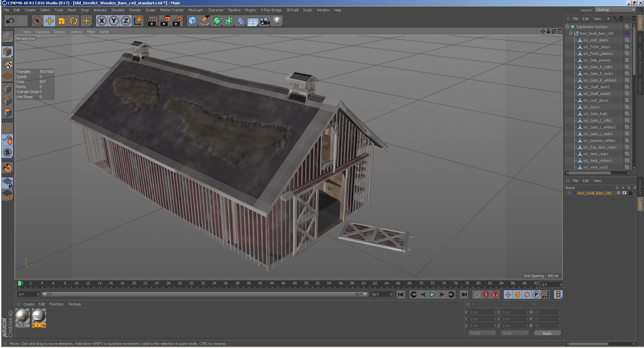
Task: Collapse the Red_Small_Barn_Old hierarchy
Action: tap(571, 33)
